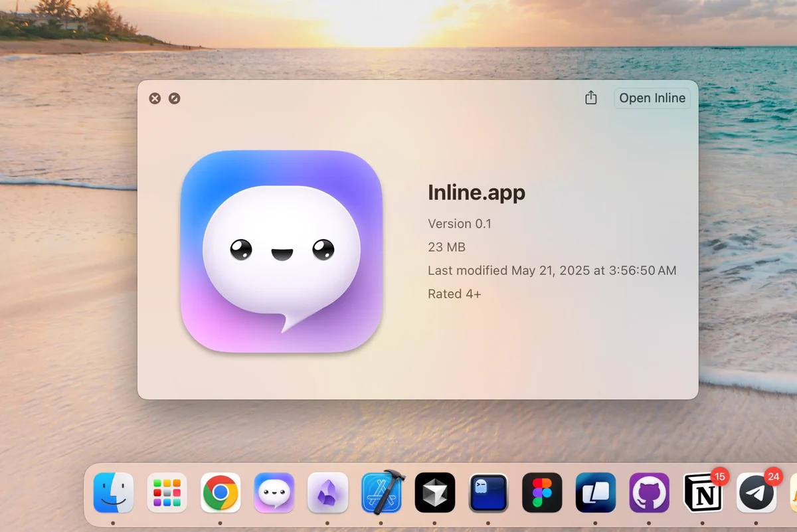The image size is (797, 532).
Task: Open Telegram with 24 unread badge
Action: [756, 493]
